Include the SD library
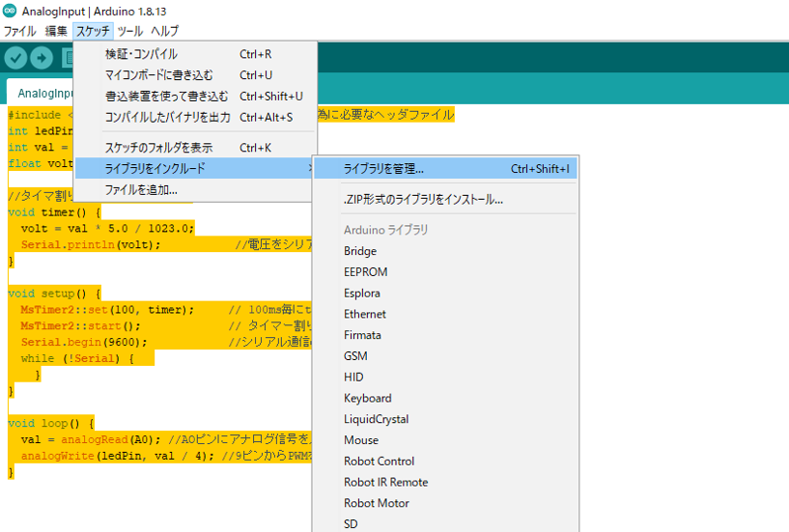This screenshot has width=789, height=532. click(445, 524)
